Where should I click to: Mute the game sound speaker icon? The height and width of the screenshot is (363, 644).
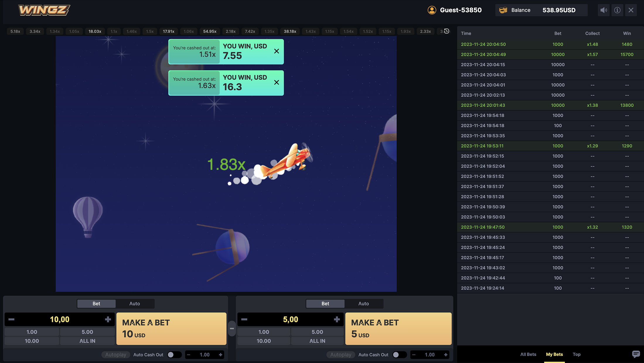(603, 10)
